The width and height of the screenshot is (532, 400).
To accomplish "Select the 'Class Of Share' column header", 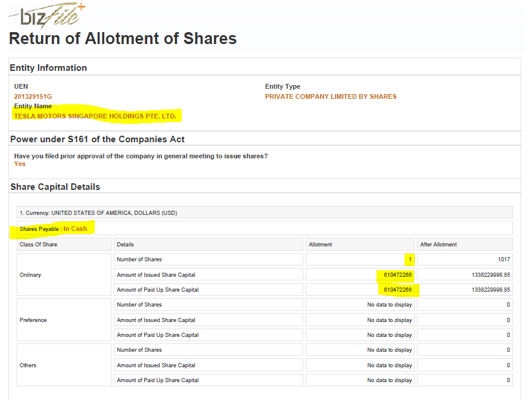I will tap(64, 245).
